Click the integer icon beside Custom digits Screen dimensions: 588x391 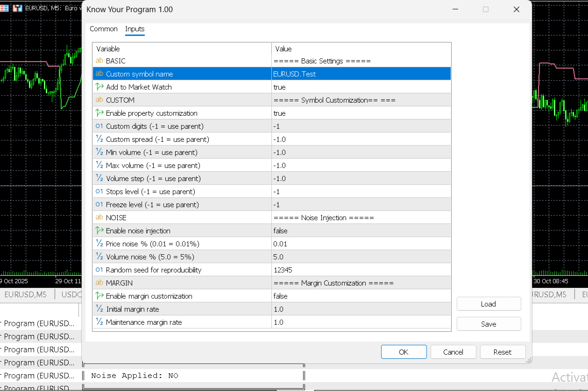click(99, 126)
